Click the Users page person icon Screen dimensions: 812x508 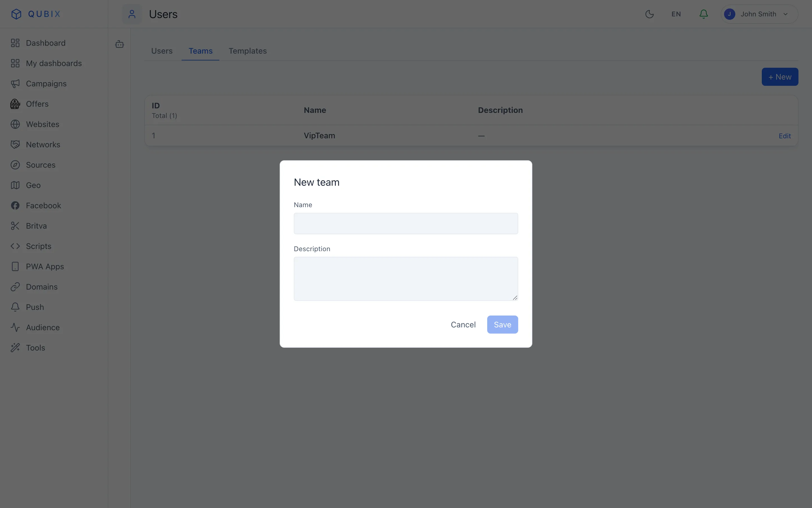coord(132,14)
